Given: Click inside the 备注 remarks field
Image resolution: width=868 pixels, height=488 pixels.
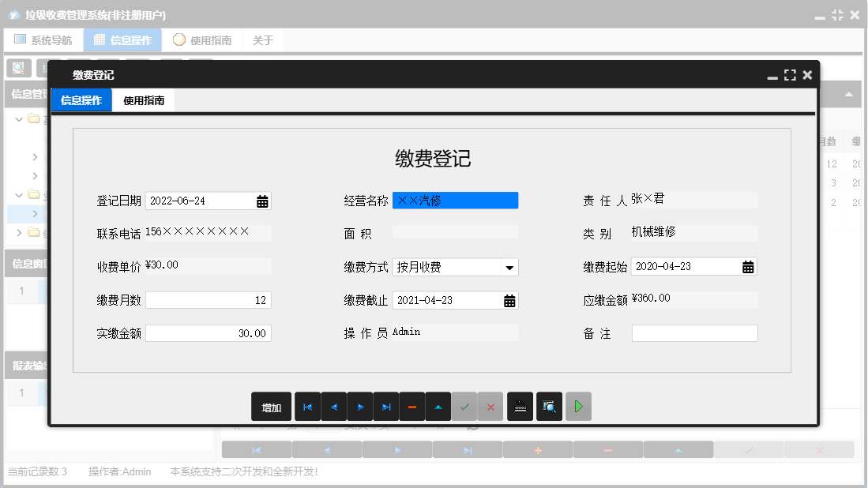Looking at the screenshot, I should [693, 333].
